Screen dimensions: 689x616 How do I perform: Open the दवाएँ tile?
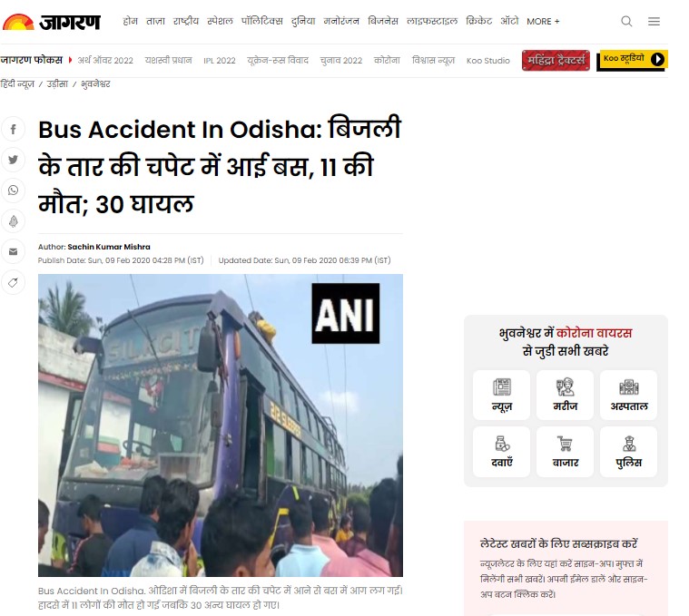(501, 452)
